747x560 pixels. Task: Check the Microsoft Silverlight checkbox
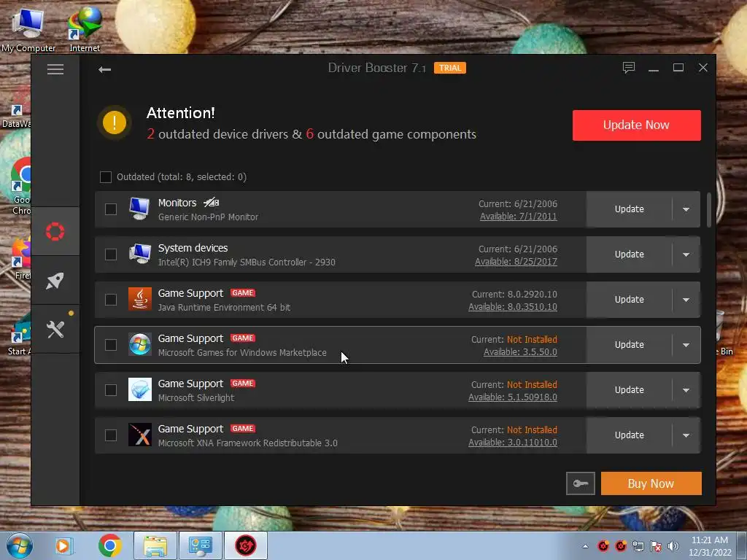(111, 390)
